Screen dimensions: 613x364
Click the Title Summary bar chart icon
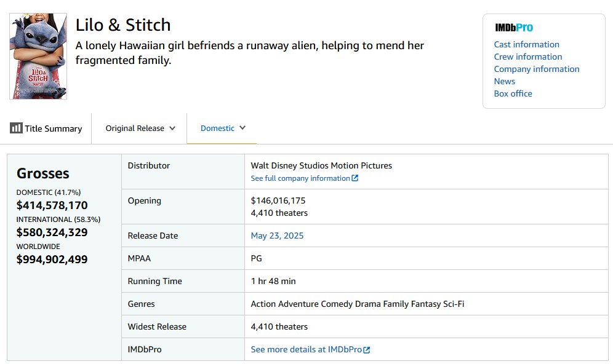pos(16,128)
